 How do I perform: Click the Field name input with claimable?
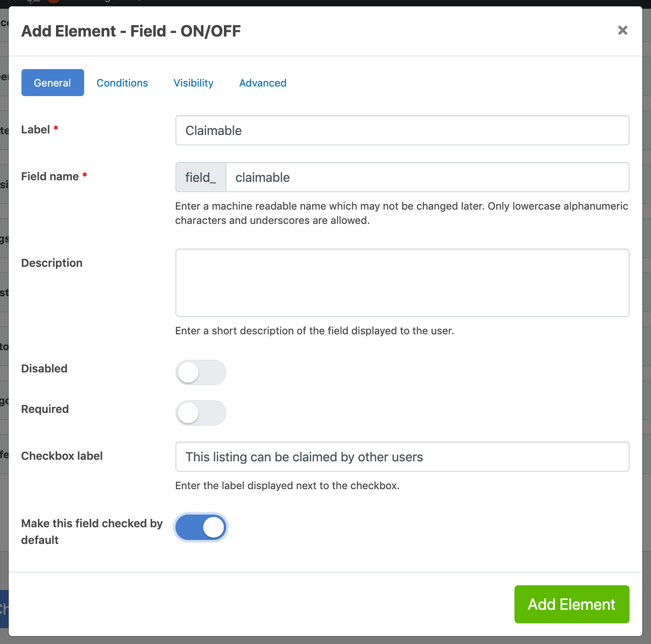(428, 177)
